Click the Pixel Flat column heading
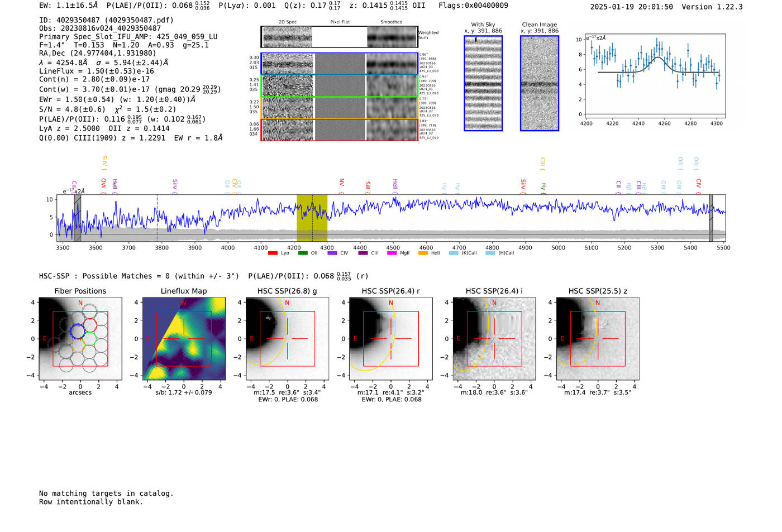782x532 pixels. (x=340, y=22)
